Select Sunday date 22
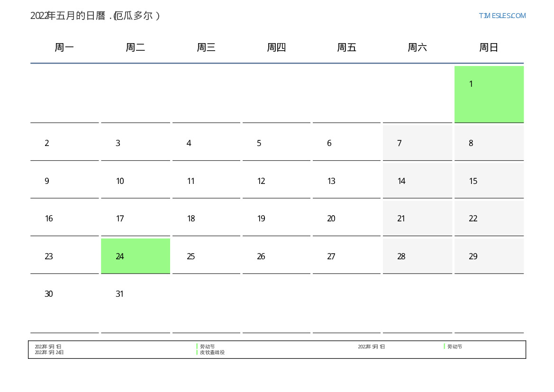The height and width of the screenshot is (392, 554). tap(489, 218)
